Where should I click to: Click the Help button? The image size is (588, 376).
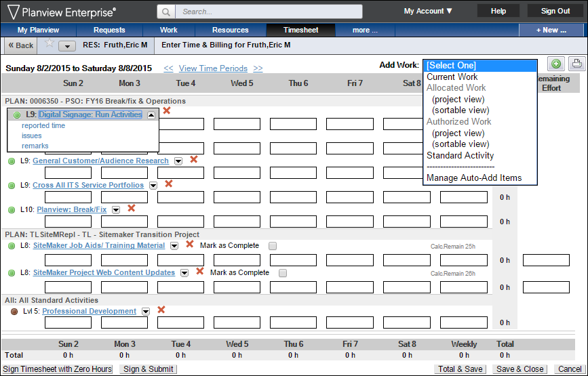point(498,11)
